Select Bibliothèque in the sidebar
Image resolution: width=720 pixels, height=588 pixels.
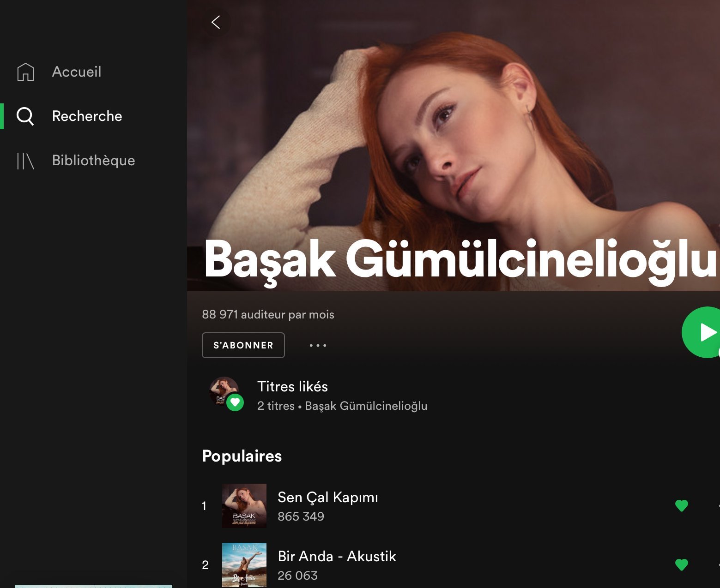pyautogui.click(x=93, y=161)
